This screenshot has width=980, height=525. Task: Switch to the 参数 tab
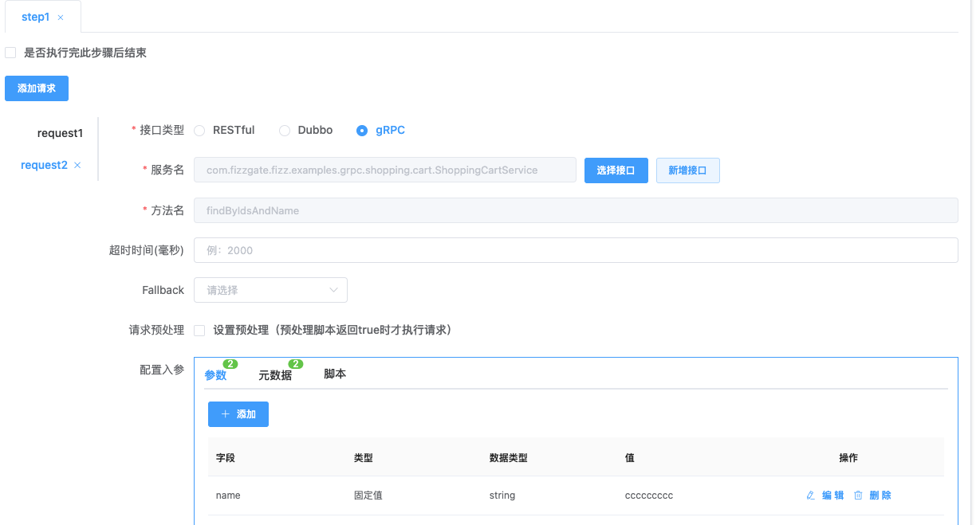tap(215, 374)
